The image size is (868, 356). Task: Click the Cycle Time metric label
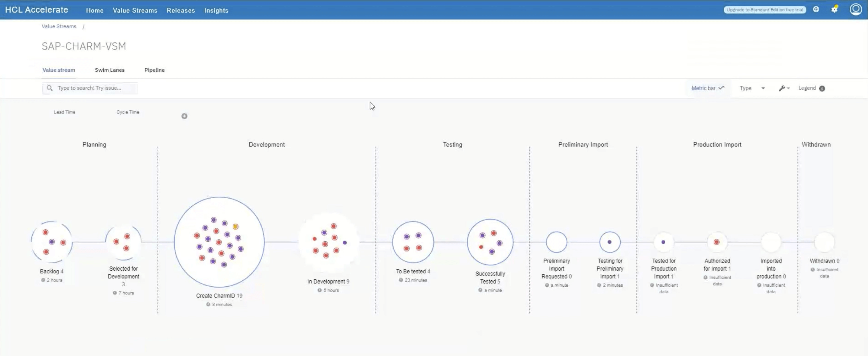click(128, 112)
